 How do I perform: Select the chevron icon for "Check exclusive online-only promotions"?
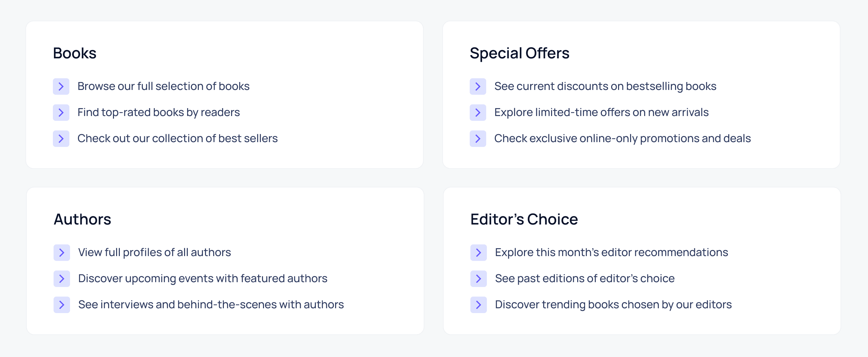[x=478, y=139]
